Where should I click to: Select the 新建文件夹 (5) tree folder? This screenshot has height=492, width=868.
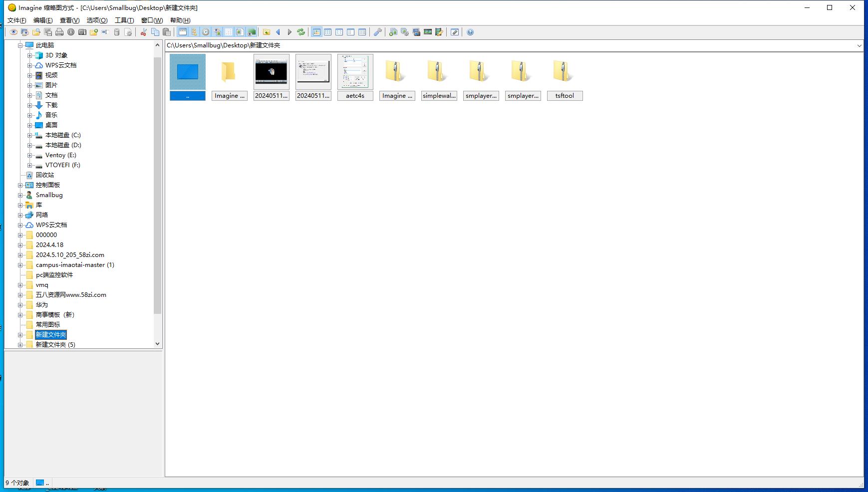coord(55,344)
